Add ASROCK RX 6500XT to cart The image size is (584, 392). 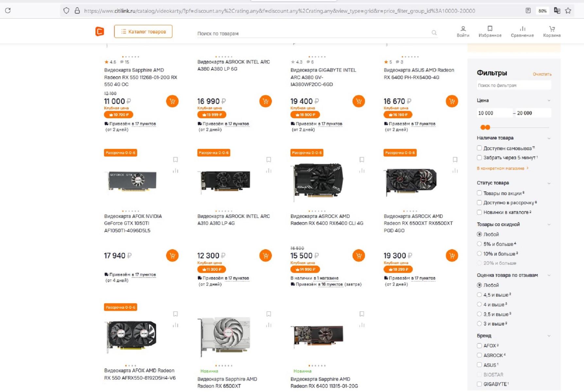452,255
